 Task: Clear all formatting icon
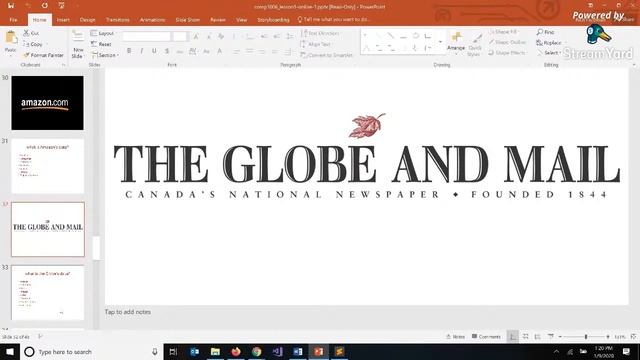(221, 36)
